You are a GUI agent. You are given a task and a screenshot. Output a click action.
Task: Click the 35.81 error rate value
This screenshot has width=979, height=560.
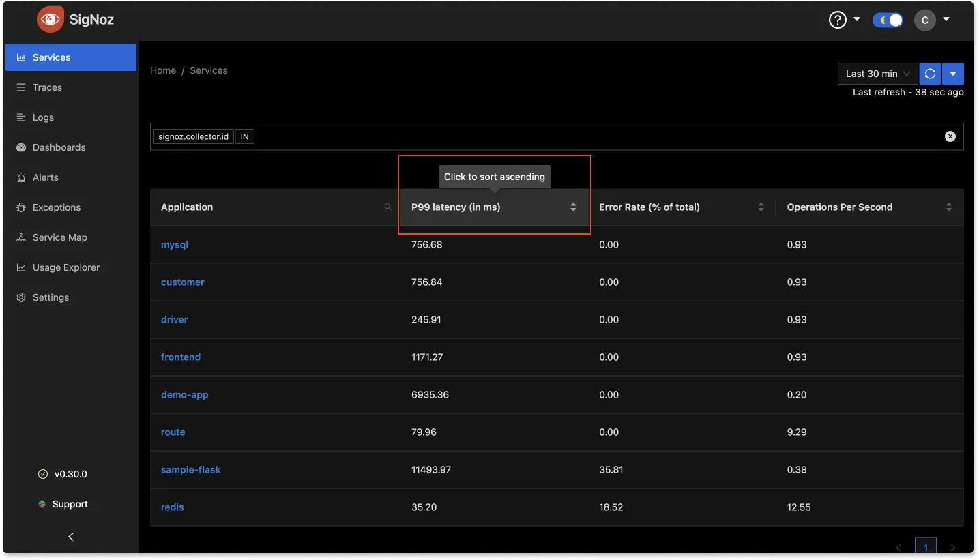(611, 470)
